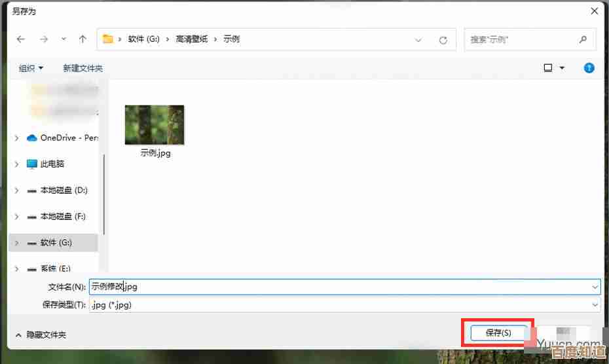Open the 组织 menu
Screen dimensions: 609x364
(x=31, y=68)
